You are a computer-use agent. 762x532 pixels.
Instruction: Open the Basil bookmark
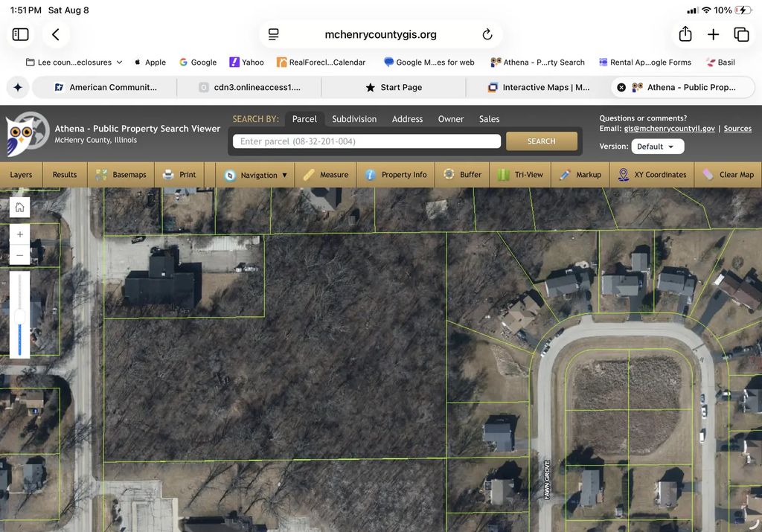tap(720, 63)
